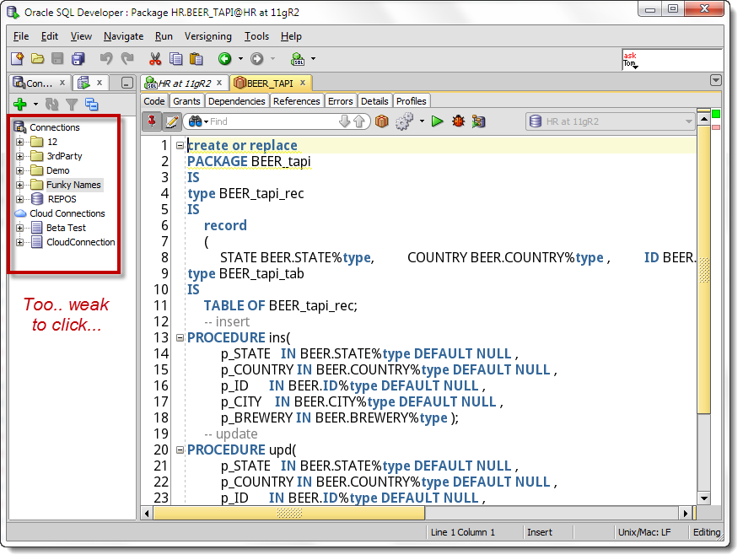Screen dimensions: 743x560
Task: Select the Cloud Connections tree node
Action: pos(67,213)
